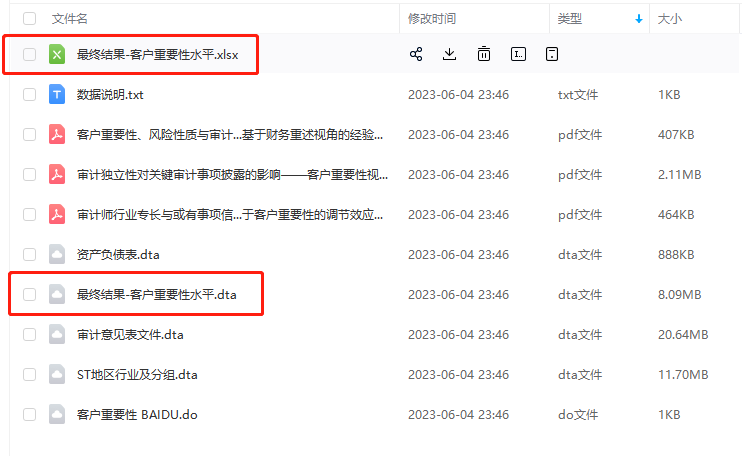Check the box for 数据说明.txt
The width and height of the screenshot is (742, 456).
pyautogui.click(x=29, y=95)
